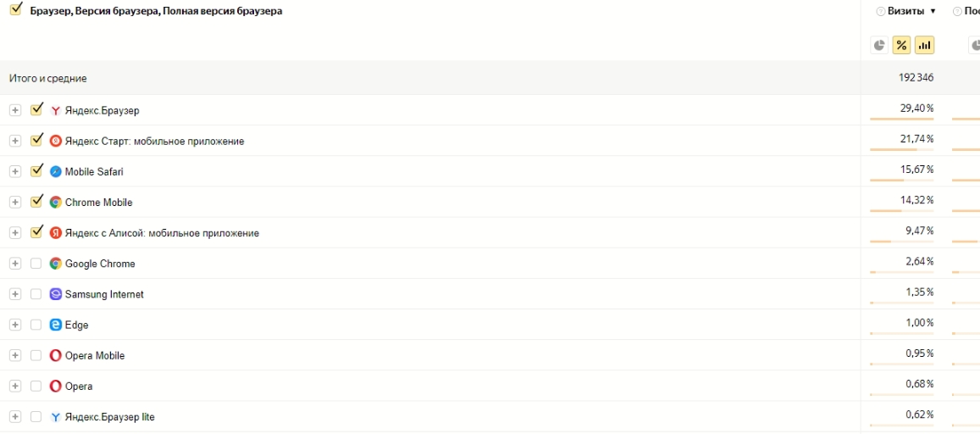The width and height of the screenshot is (980, 434).
Task: Open the Яндекс с Алисой row label
Action: [162, 233]
